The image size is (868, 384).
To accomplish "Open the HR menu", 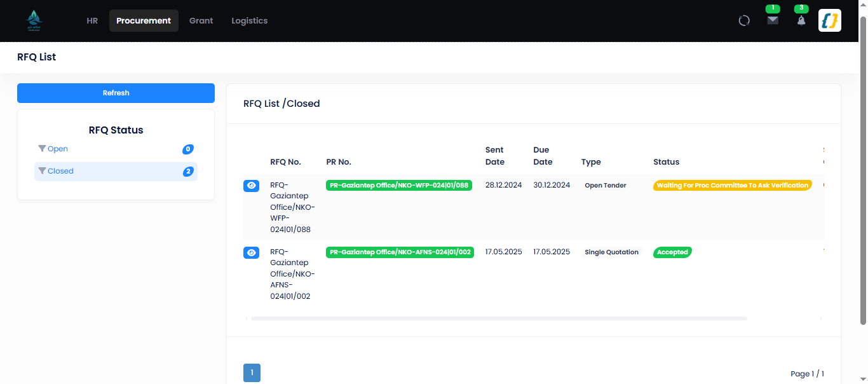I will point(92,20).
